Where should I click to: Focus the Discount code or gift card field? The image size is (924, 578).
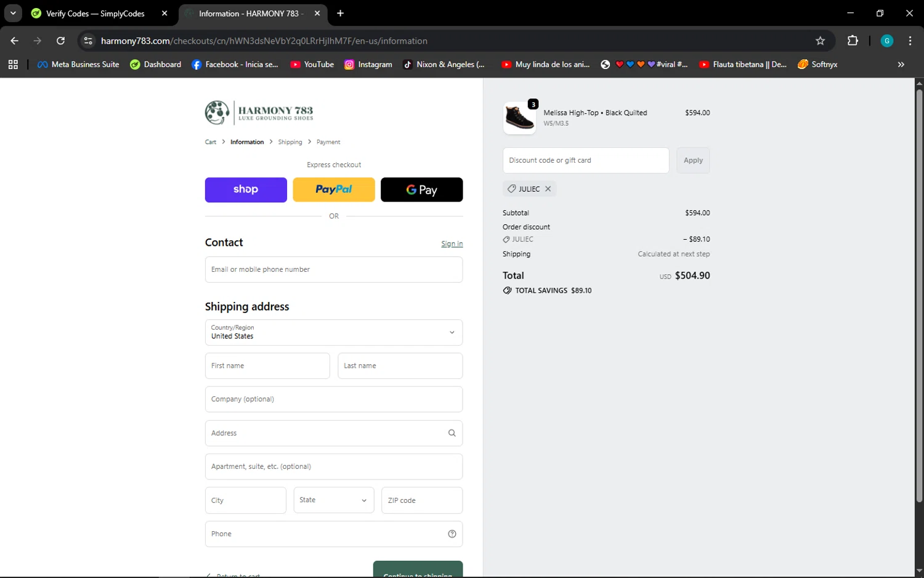586,160
